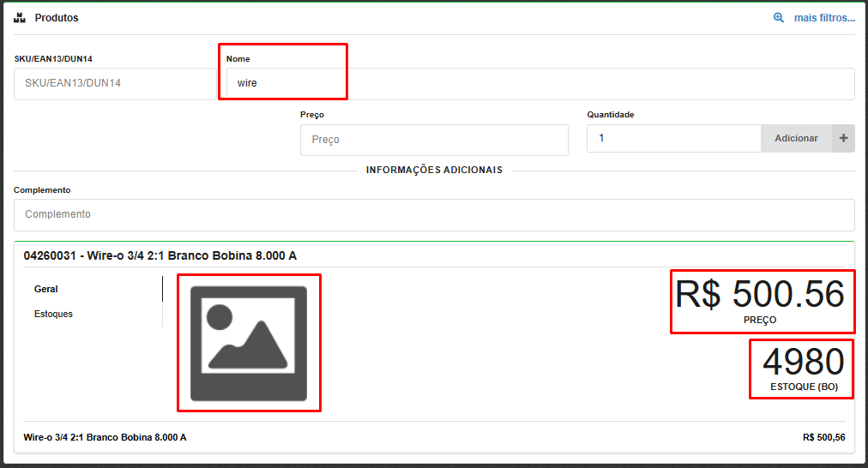Switch to the Geral tab
The width and height of the screenshot is (868, 468).
[46, 289]
